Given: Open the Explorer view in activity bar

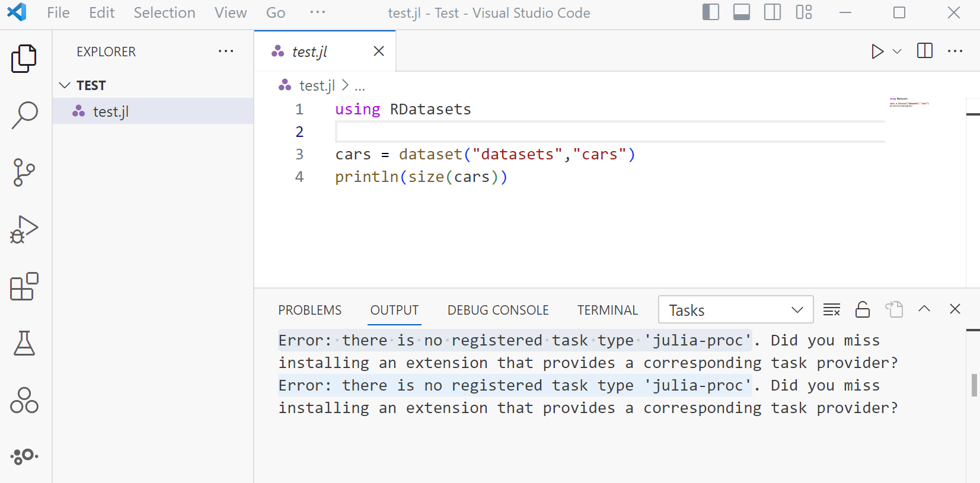Looking at the screenshot, I should coord(24,58).
